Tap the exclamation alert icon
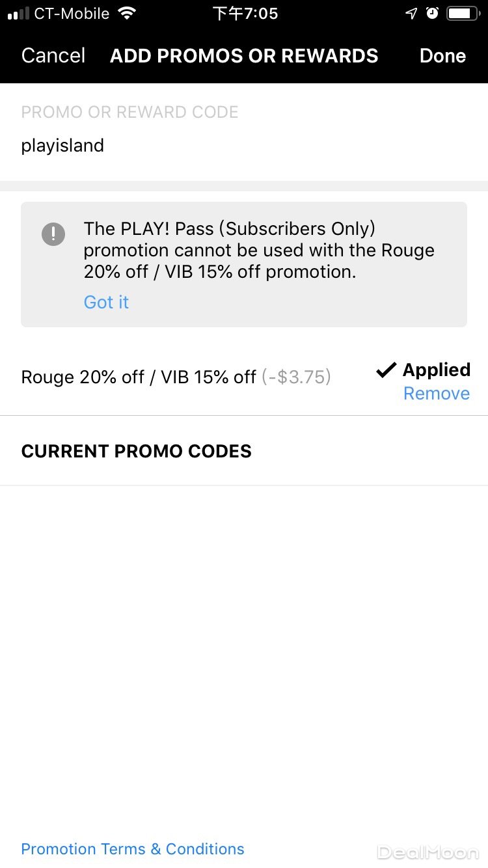The height and width of the screenshot is (868, 488). coord(53,234)
